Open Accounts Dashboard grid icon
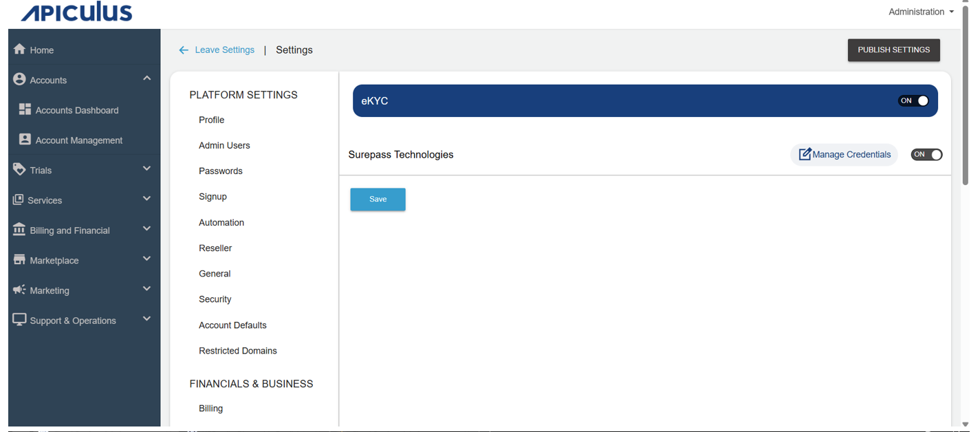This screenshot has width=980, height=432. point(25,109)
